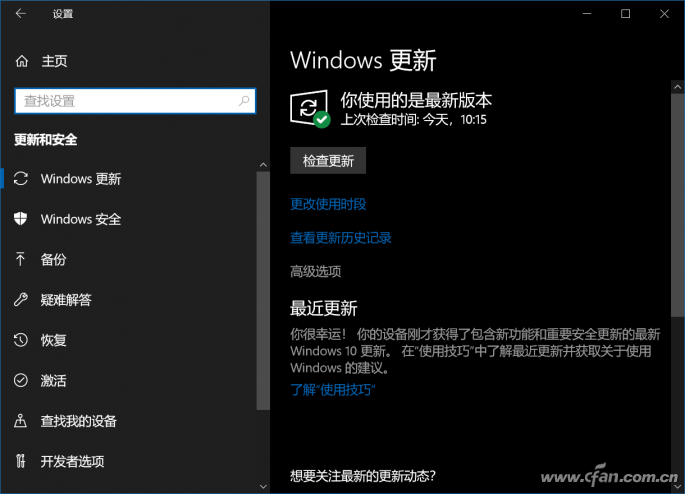Click the main pane scrollbar thumb
The width and height of the screenshot is (685, 494).
click(678, 205)
